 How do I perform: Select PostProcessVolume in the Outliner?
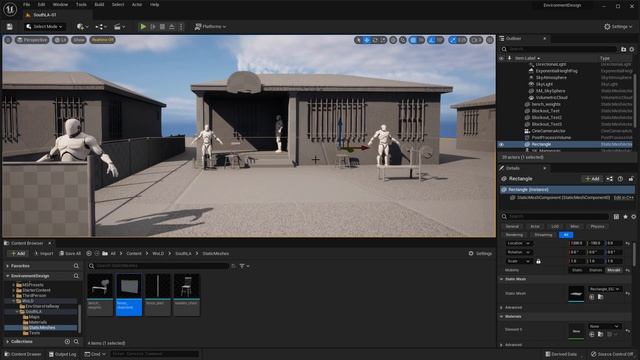(551, 138)
